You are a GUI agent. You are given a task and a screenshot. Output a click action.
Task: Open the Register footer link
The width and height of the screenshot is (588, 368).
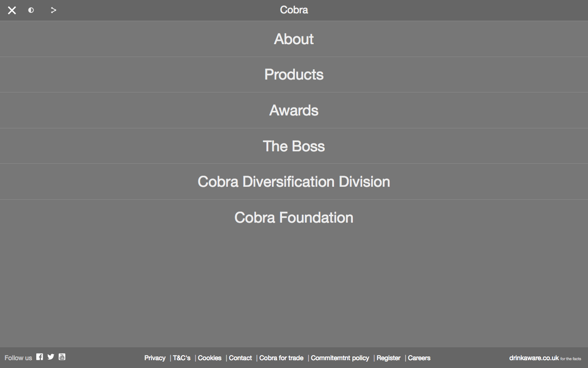point(389,358)
